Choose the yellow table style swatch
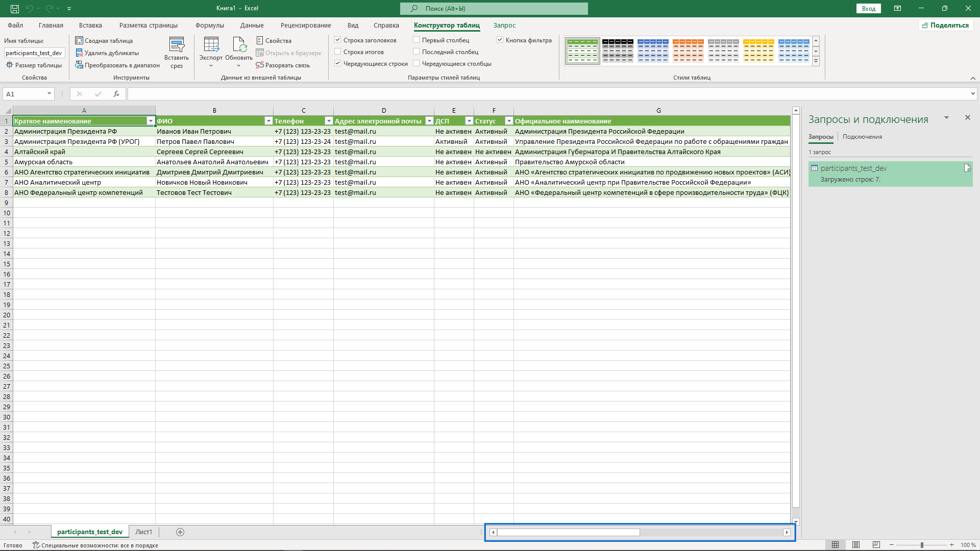The height and width of the screenshot is (551, 980). click(758, 51)
